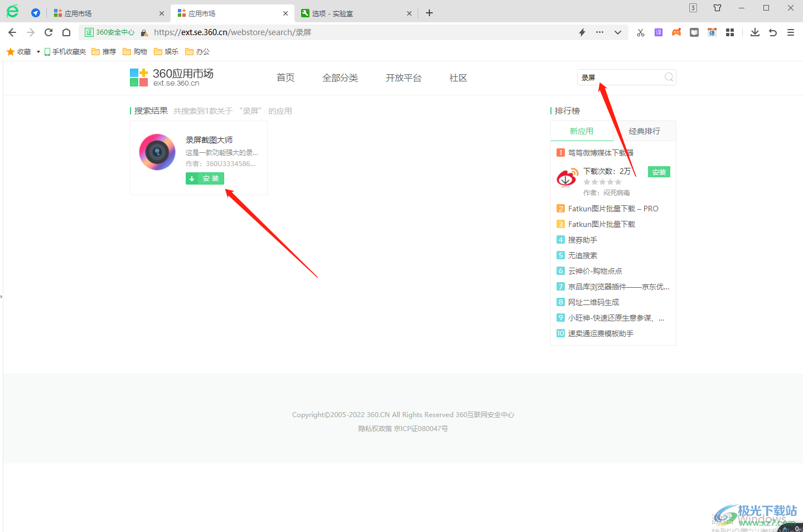
Task: Select the 新应用 ranking tab
Action: pos(582,131)
